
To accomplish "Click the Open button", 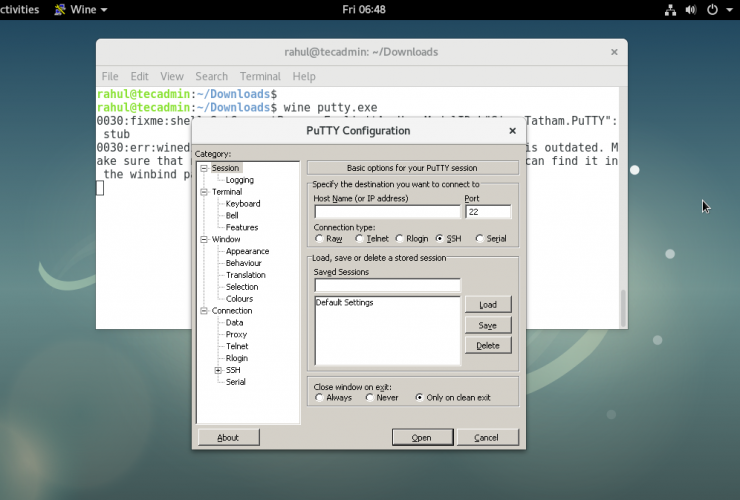I will [422, 437].
